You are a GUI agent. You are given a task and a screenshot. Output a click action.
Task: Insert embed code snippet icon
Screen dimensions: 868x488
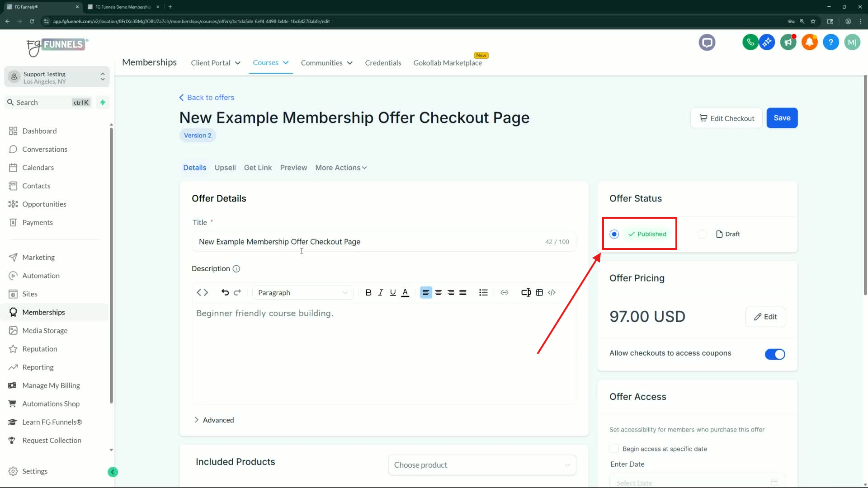pos(552,292)
